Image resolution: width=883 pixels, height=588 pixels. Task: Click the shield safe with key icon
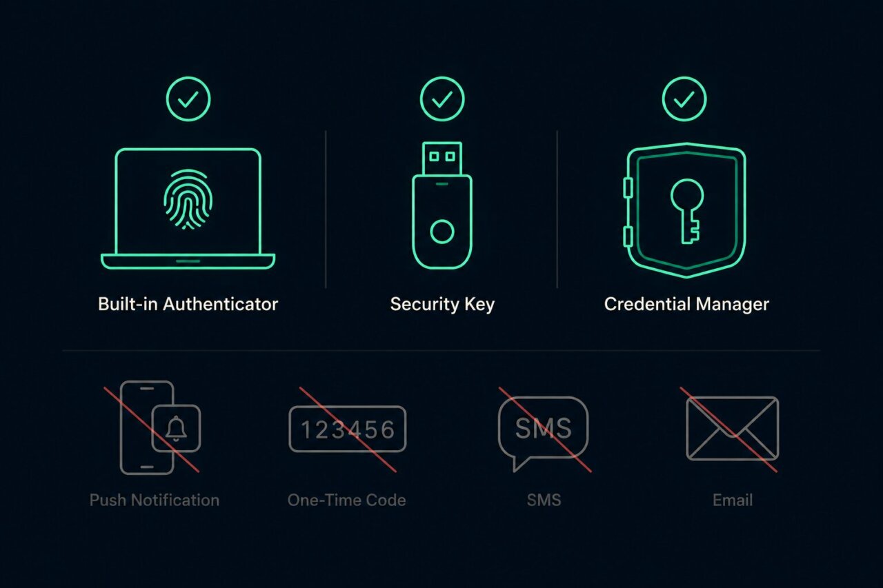684,210
